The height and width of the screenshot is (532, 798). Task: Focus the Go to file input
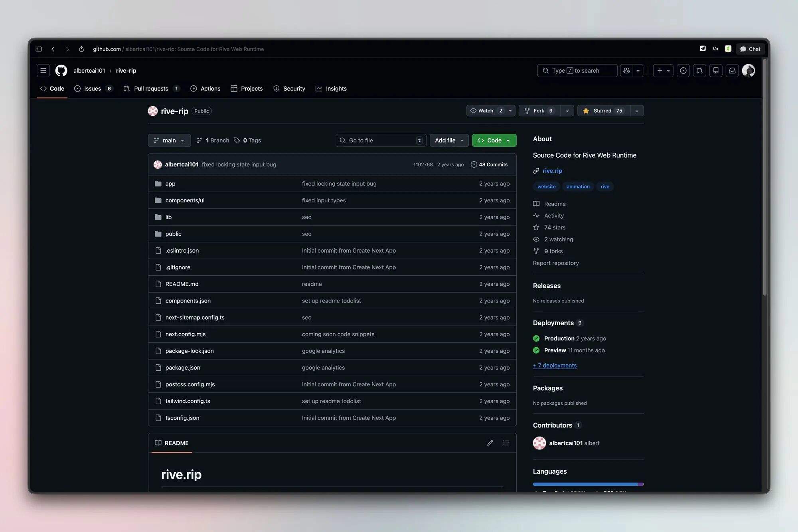(x=381, y=140)
